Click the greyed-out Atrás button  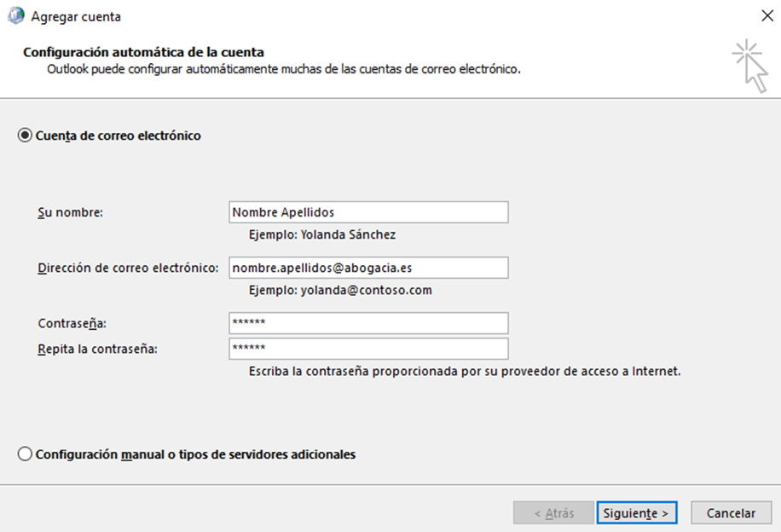tap(552, 513)
